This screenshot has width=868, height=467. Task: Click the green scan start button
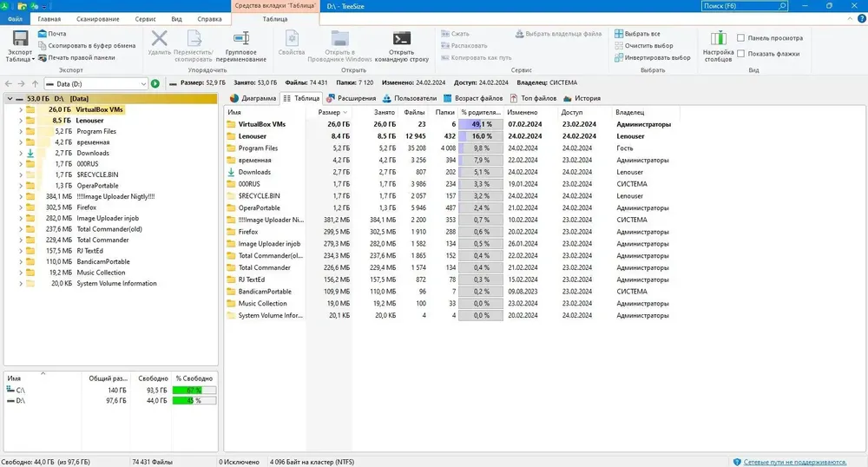click(155, 83)
